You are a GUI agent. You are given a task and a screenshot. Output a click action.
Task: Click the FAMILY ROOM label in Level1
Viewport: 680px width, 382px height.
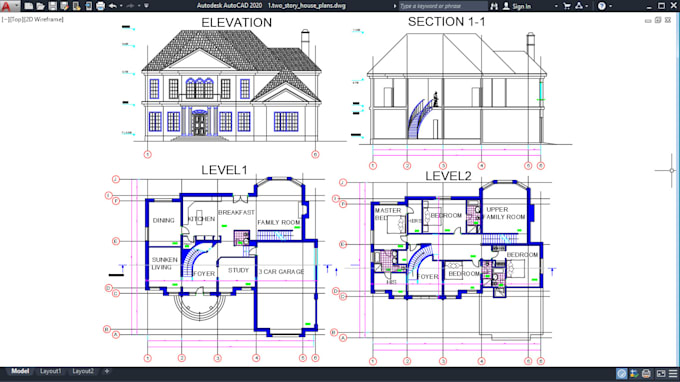[x=278, y=222]
